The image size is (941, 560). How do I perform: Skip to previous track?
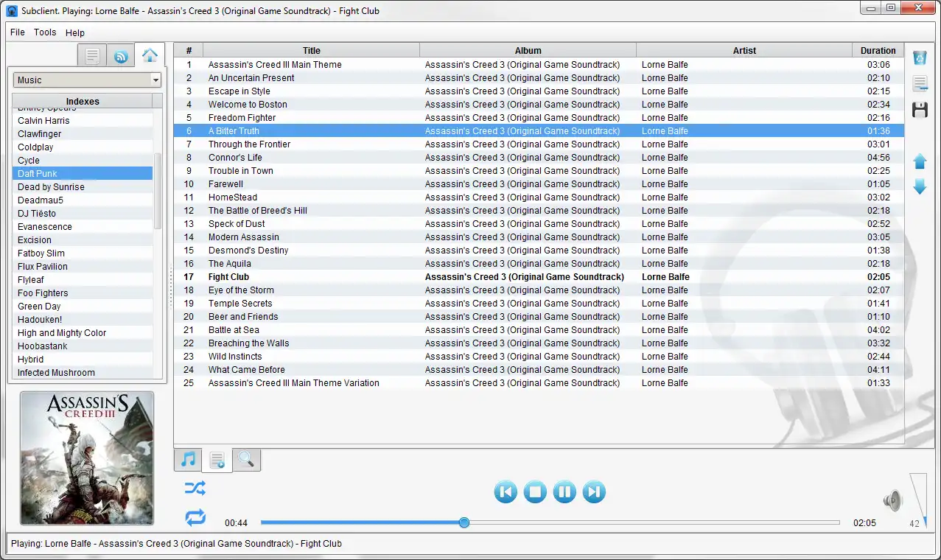click(x=506, y=491)
